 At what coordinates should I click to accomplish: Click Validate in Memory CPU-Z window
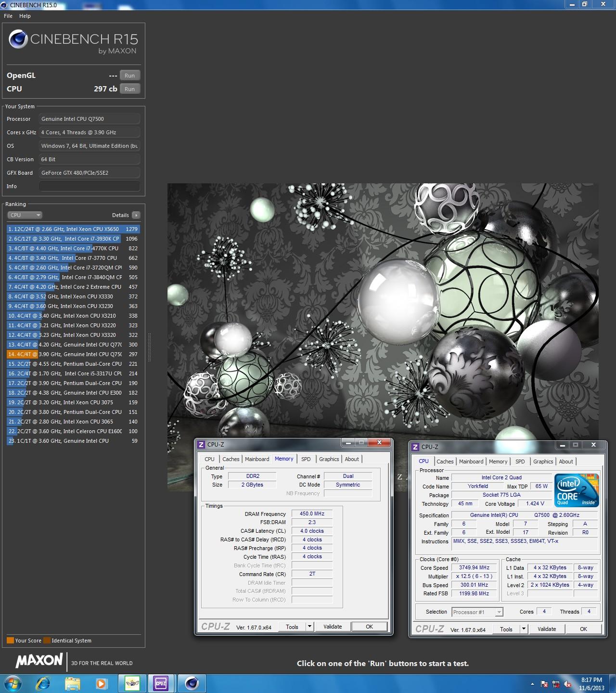(333, 627)
